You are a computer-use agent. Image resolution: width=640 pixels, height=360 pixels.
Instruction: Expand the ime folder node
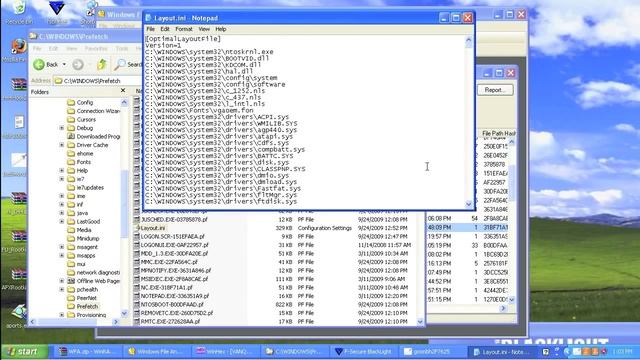(62, 196)
